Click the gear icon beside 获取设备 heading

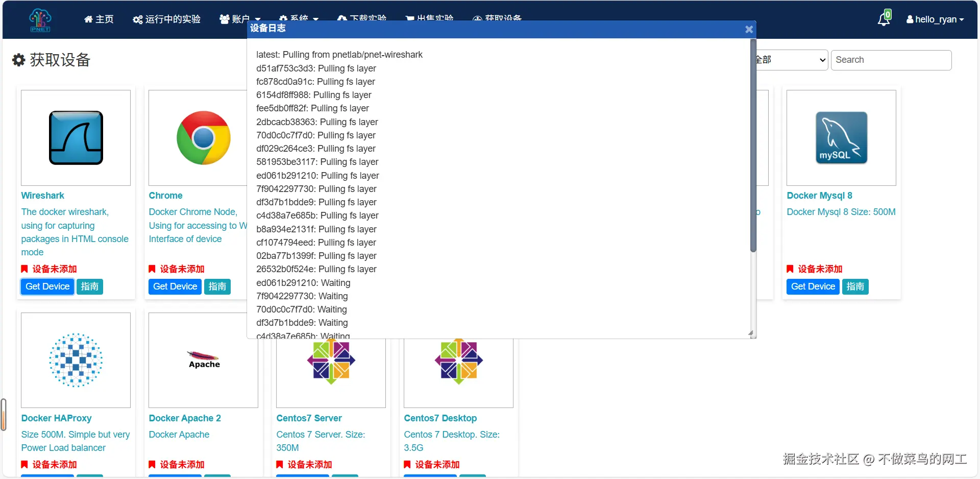point(19,60)
